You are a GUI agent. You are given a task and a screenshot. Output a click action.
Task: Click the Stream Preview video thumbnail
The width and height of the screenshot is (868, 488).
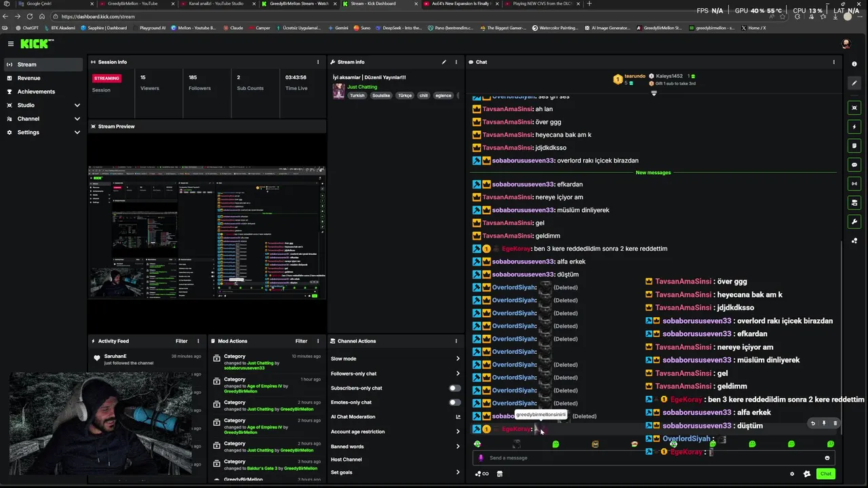click(207, 232)
